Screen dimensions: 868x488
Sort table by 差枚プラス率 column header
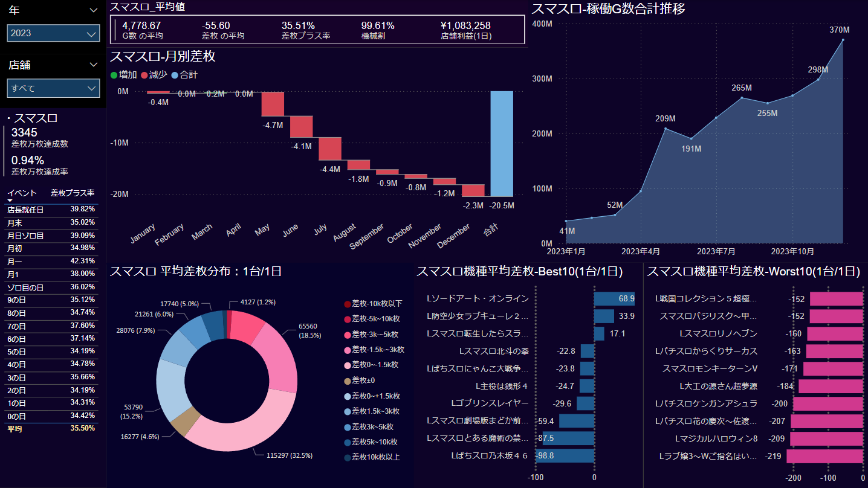pos(73,193)
